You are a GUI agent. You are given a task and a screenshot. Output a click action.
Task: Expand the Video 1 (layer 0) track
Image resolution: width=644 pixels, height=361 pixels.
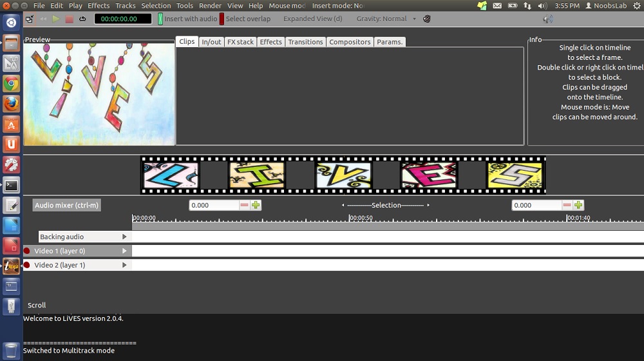click(x=124, y=251)
